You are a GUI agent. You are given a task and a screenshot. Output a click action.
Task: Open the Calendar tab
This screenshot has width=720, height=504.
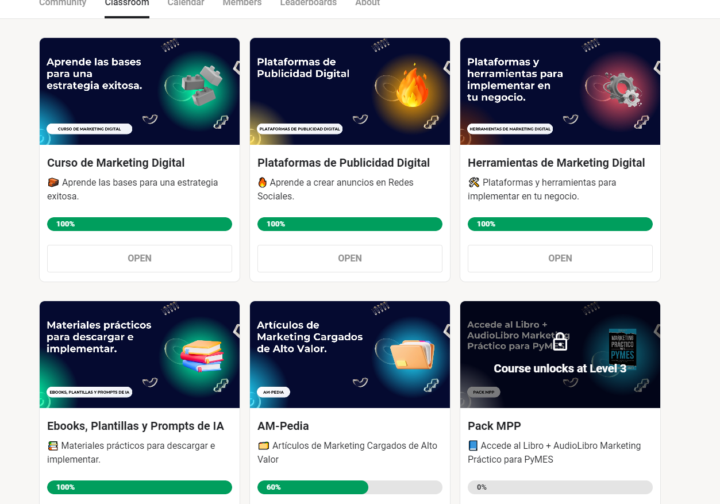point(186,4)
